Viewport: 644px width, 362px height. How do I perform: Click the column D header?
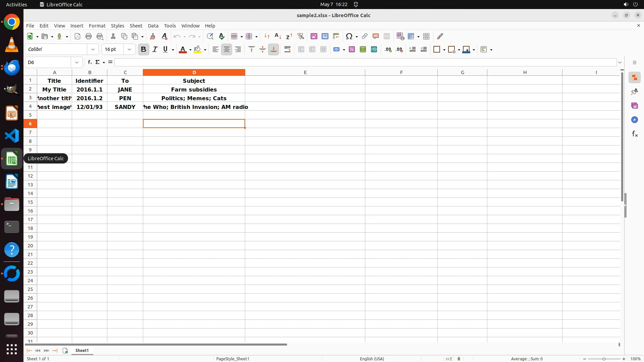click(x=194, y=72)
